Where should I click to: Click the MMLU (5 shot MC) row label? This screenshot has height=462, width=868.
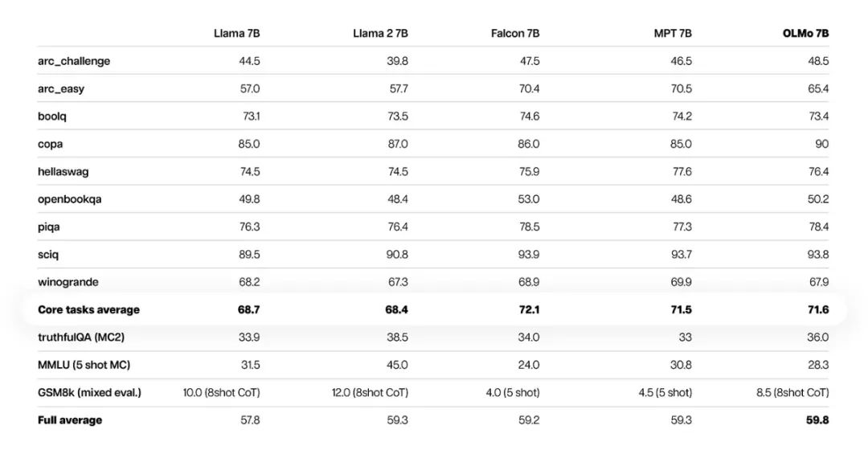tap(84, 365)
